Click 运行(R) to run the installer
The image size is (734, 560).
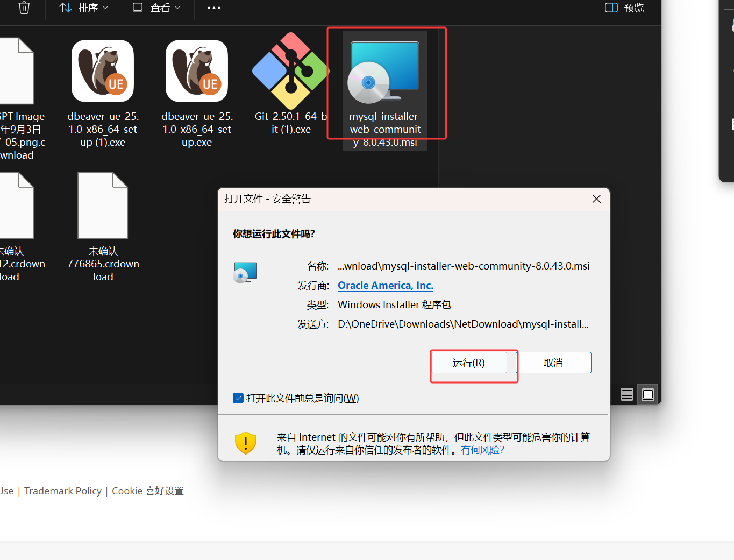pyautogui.click(x=469, y=363)
